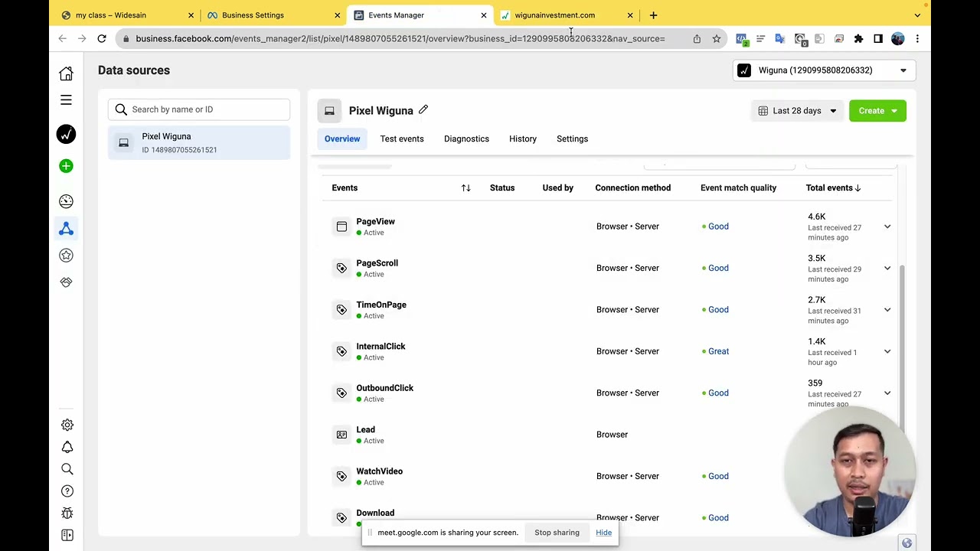Open the PageView event name
Screen dimensions: 980x551
[375, 222]
